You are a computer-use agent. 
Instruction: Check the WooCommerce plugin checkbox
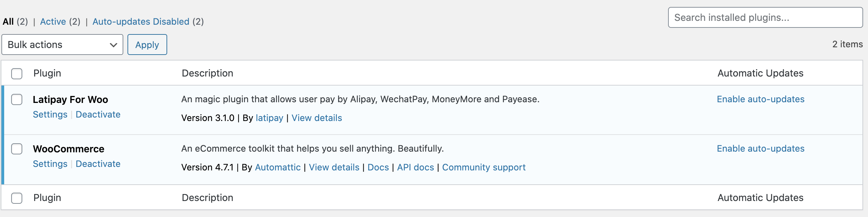(x=17, y=149)
